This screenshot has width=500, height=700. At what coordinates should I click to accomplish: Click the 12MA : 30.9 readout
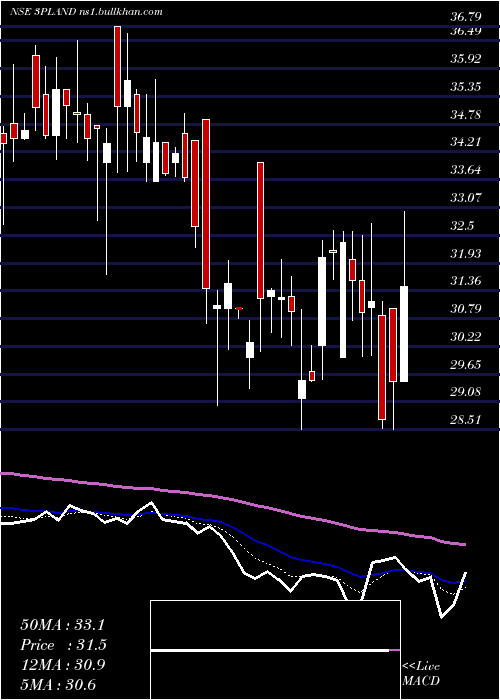(62, 665)
